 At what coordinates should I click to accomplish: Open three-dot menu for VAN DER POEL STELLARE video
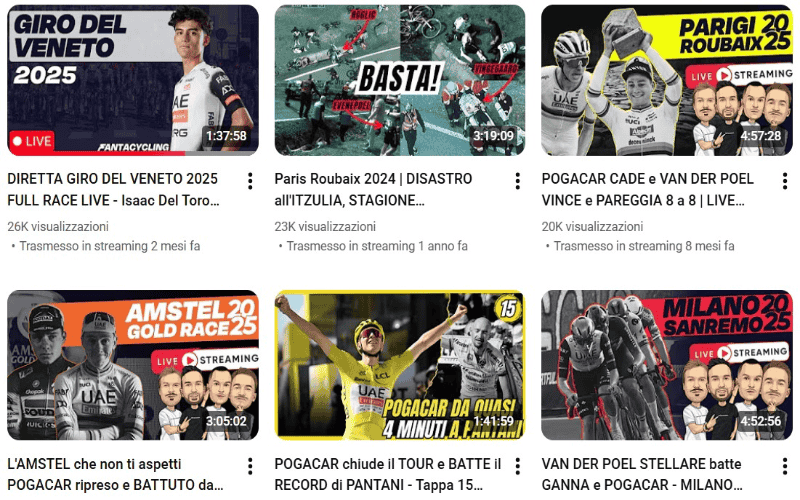[785, 466]
